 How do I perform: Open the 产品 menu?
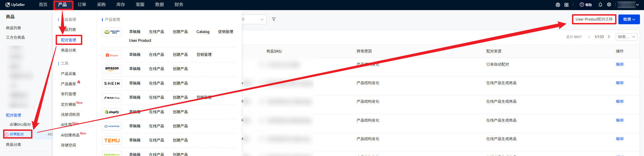(62, 5)
